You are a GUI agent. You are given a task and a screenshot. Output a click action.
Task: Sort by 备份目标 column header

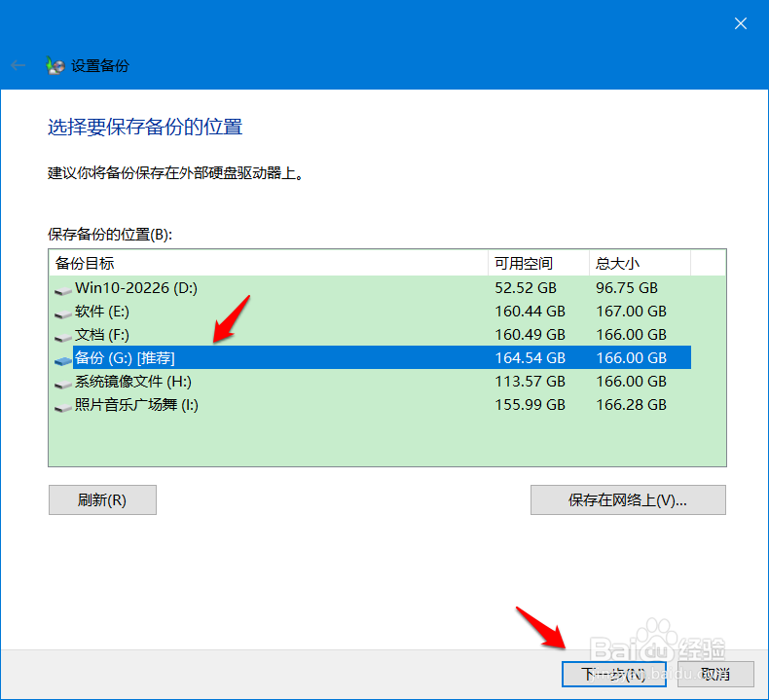(x=269, y=264)
